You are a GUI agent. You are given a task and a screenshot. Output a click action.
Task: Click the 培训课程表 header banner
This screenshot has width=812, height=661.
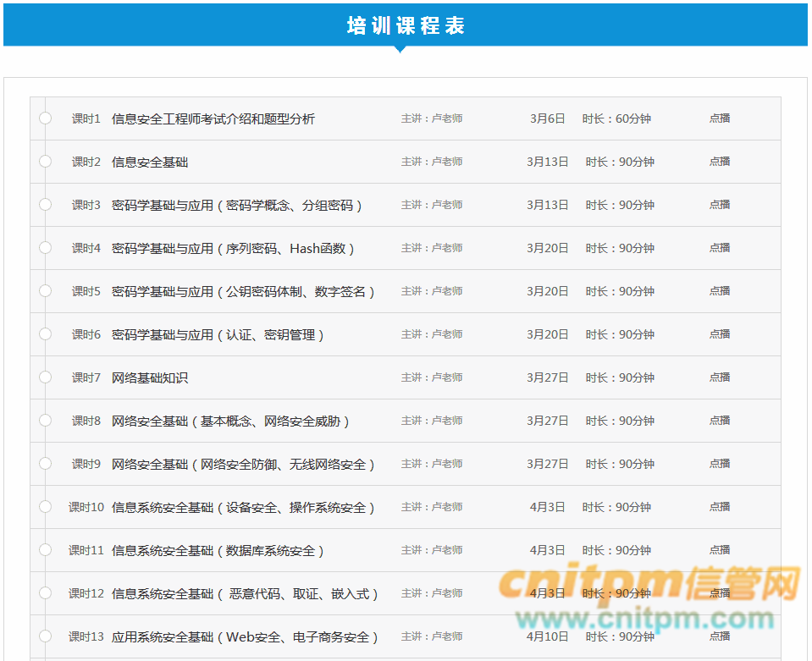point(406,25)
